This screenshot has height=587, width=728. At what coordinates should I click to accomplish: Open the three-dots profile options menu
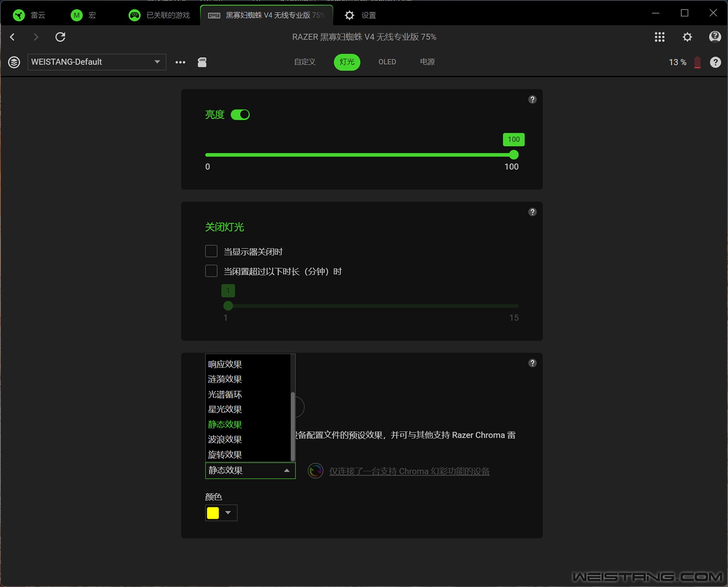click(180, 62)
